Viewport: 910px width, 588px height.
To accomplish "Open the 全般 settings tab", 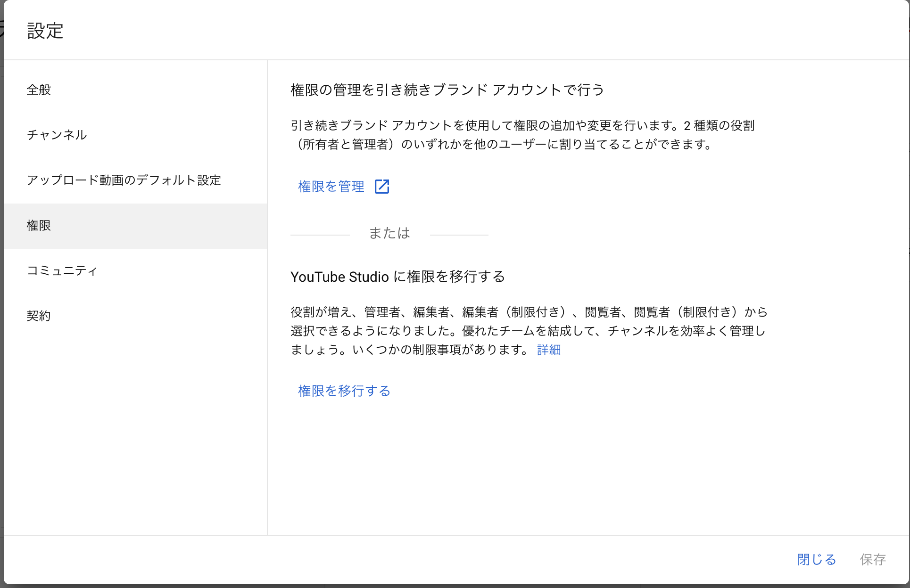I will point(135,90).
